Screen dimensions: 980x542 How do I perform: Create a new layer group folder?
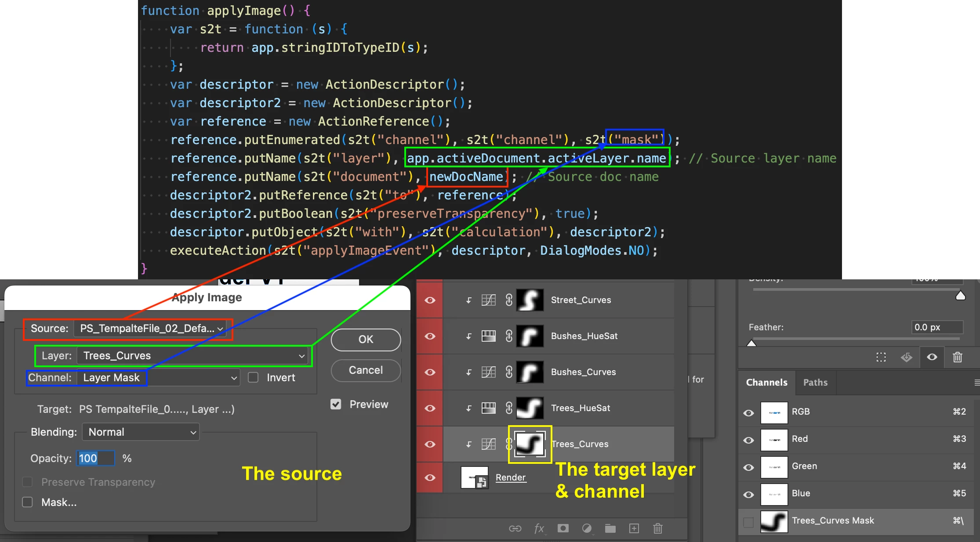610,528
